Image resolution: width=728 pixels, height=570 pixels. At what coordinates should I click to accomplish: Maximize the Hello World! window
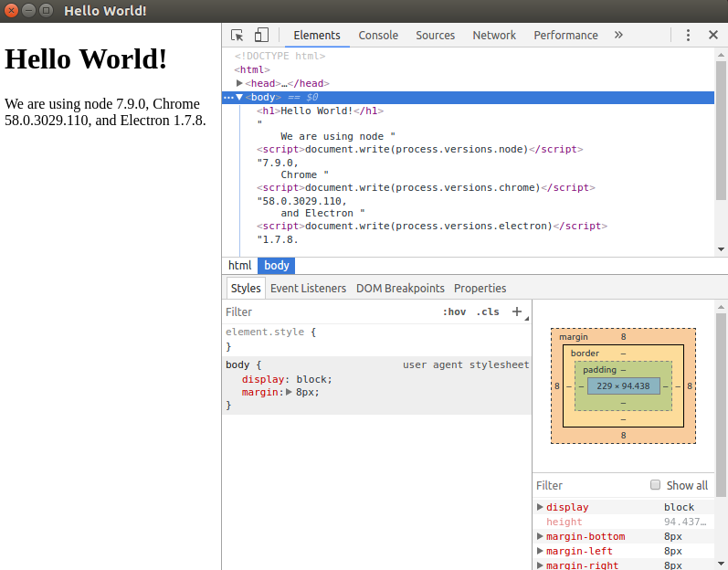coord(46,10)
